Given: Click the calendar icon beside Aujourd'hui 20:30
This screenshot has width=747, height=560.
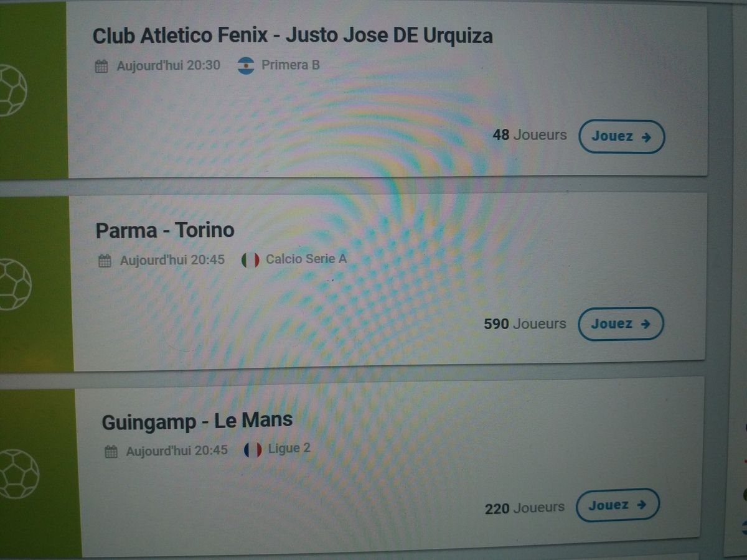Looking at the screenshot, I should 101,66.
